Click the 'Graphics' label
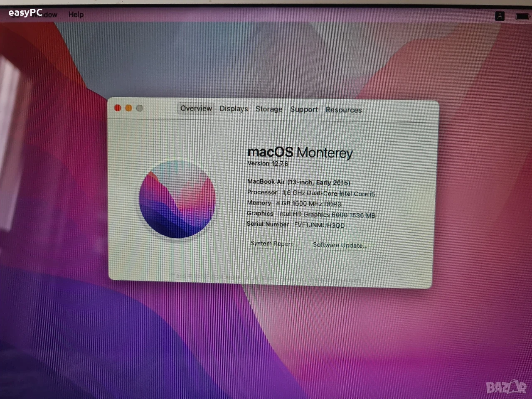Image resolution: width=532 pixels, height=399 pixels. click(260, 213)
